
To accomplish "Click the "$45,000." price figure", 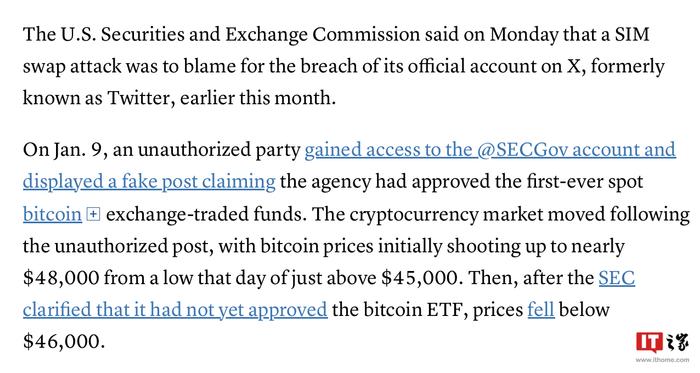I will coord(420,278).
